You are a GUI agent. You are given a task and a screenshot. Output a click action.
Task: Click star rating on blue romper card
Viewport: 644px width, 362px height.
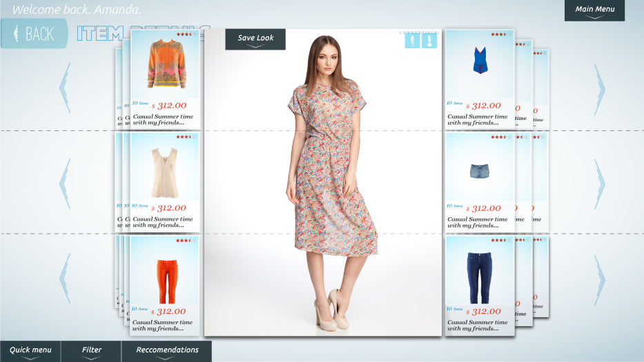click(501, 34)
